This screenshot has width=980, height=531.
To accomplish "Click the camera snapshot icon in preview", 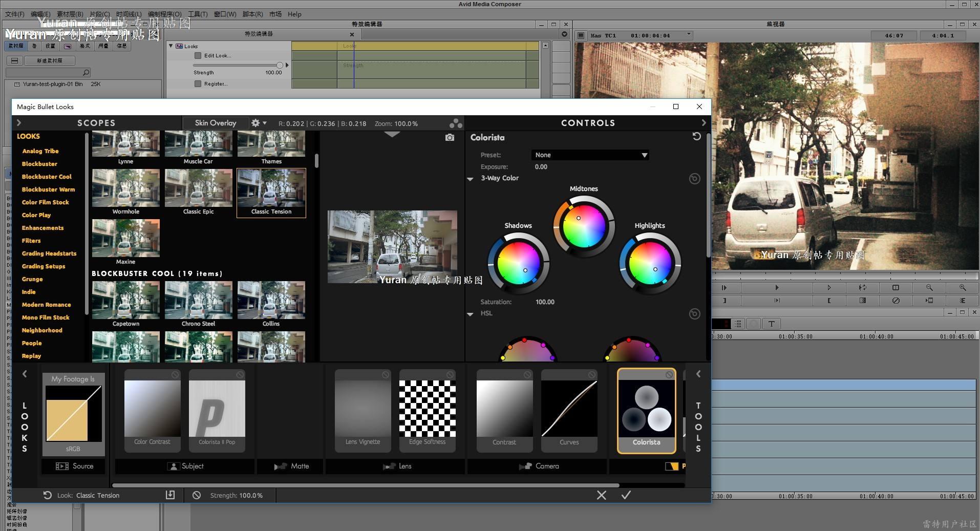I will coord(450,138).
